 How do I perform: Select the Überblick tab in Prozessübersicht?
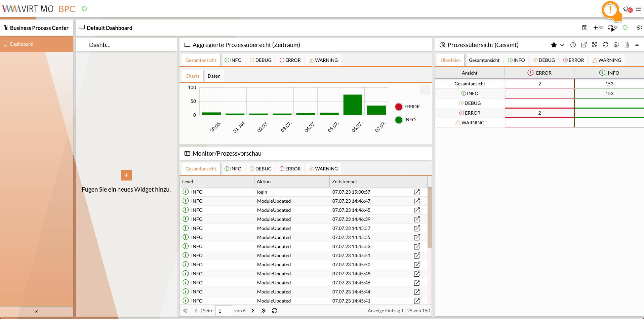pos(450,60)
